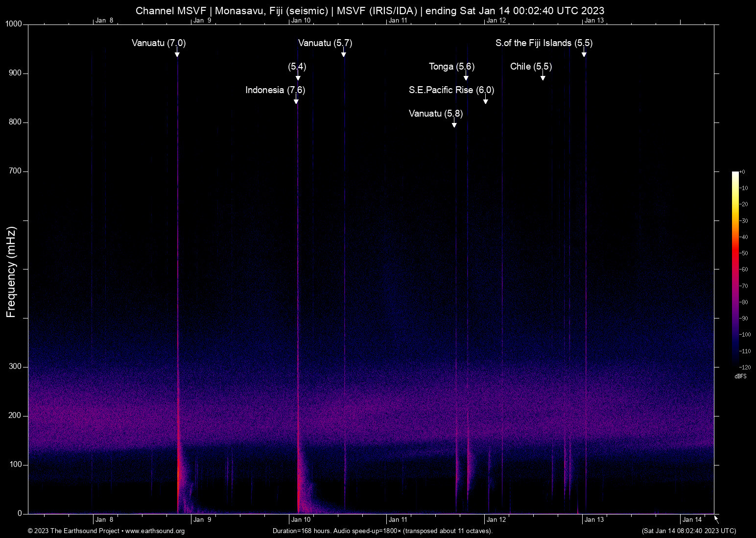Image resolution: width=756 pixels, height=538 pixels.
Task: Select the Vanuatu (5.8) arrow indicator
Action: point(453,124)
